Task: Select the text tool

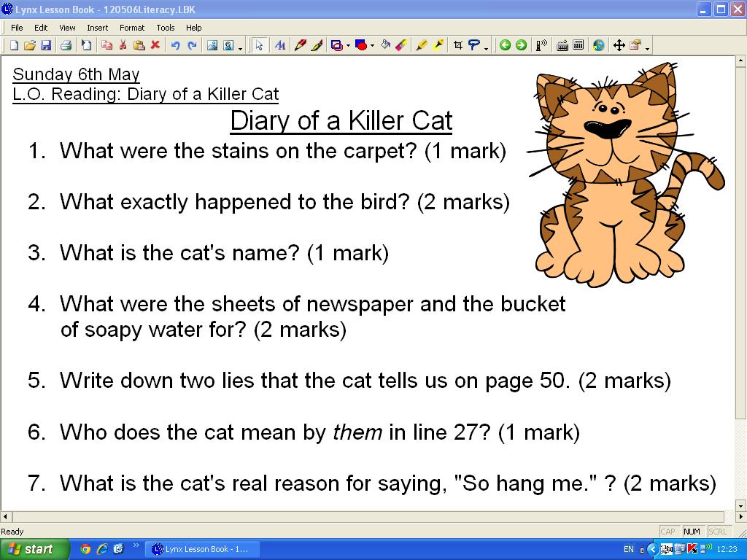Action: coord(280,45)
